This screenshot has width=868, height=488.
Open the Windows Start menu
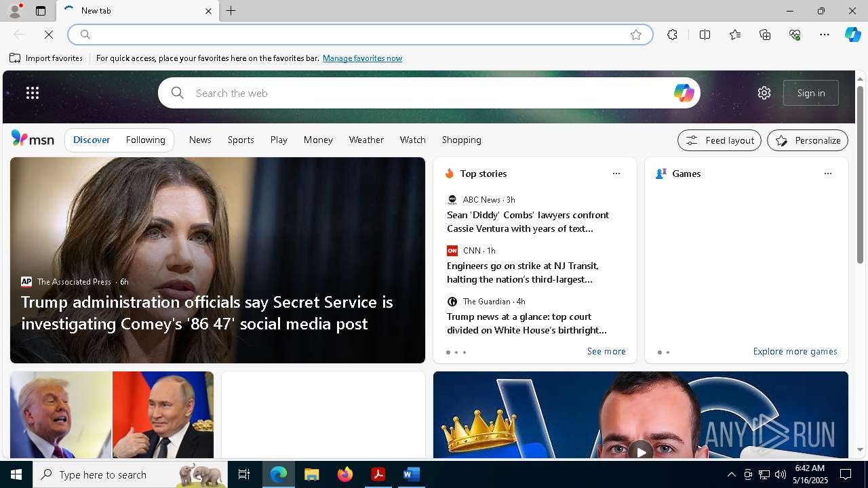coord(16,474)
